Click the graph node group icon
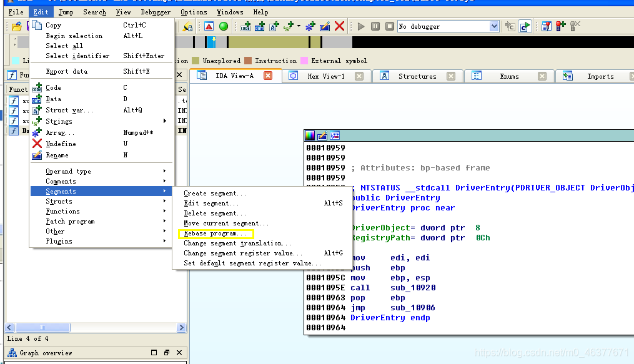 pos(335,135)
